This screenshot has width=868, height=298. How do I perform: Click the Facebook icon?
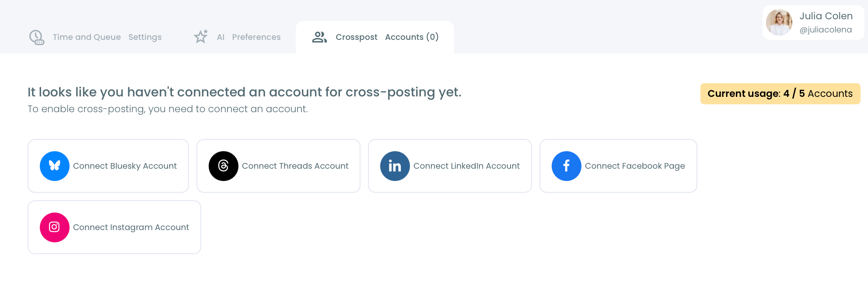pyautogui.click(x=566, y=166)
